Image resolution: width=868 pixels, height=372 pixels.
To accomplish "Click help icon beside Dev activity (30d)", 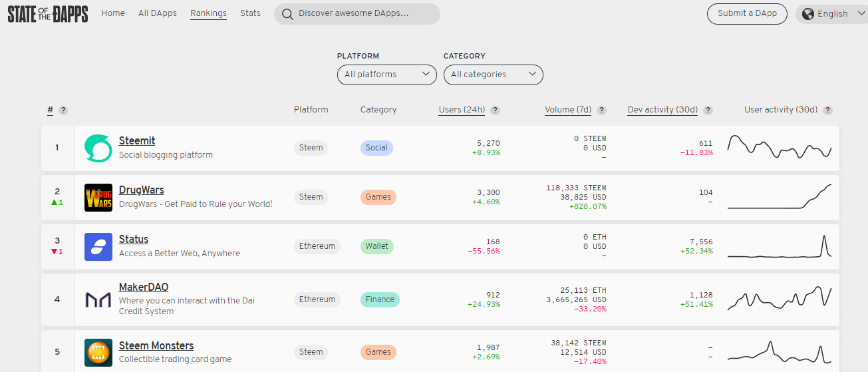I will pos(708,110).
